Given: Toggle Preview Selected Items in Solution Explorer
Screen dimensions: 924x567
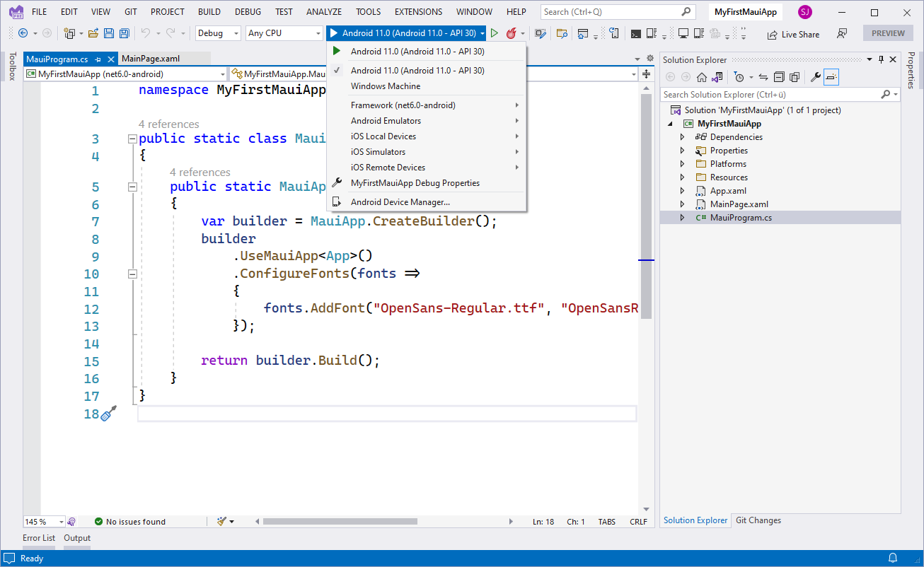Looking at the screenshot, I should 831,77.
